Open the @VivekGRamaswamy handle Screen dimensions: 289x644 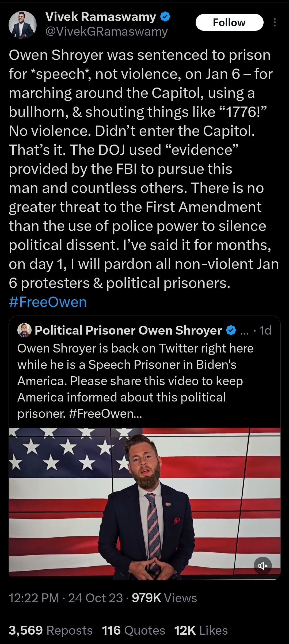107,32
